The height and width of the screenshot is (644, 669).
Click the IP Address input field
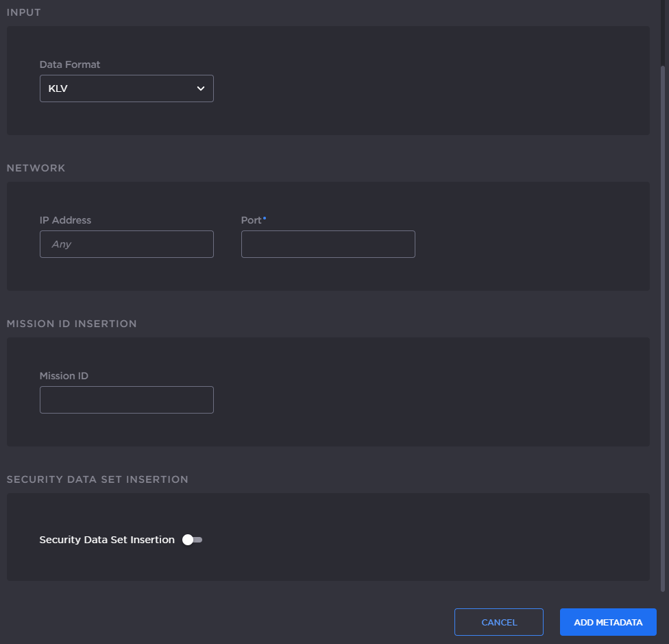click(x=126, y=244)
